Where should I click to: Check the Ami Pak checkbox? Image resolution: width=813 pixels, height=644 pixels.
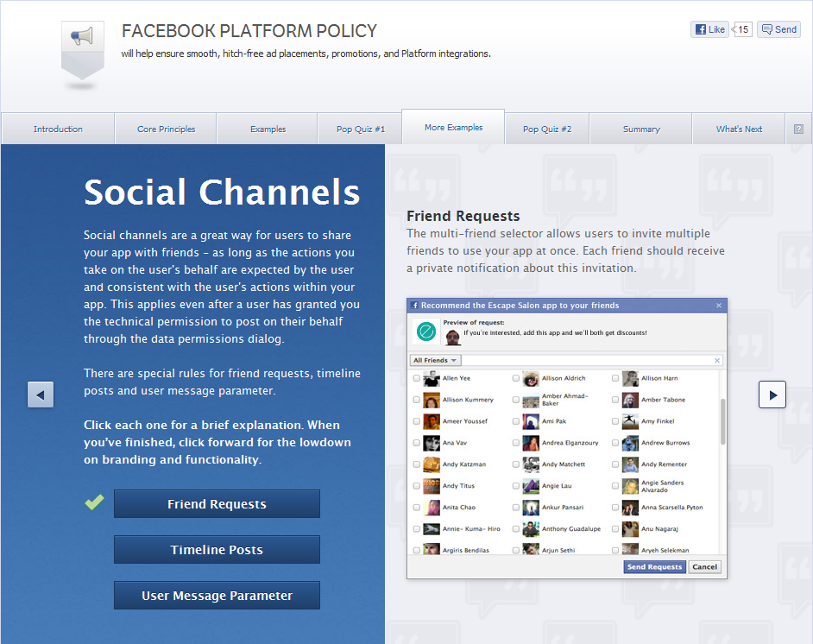tap(516, 421)
